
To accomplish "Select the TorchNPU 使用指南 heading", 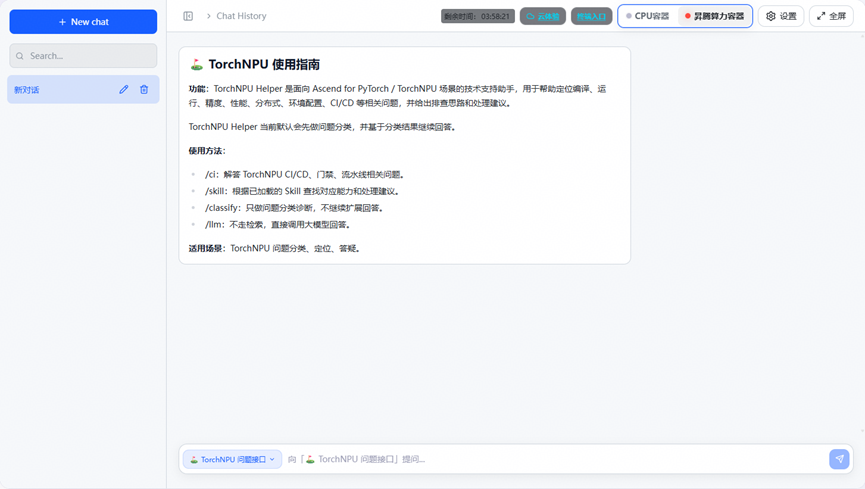I will (x=264, y=65).
